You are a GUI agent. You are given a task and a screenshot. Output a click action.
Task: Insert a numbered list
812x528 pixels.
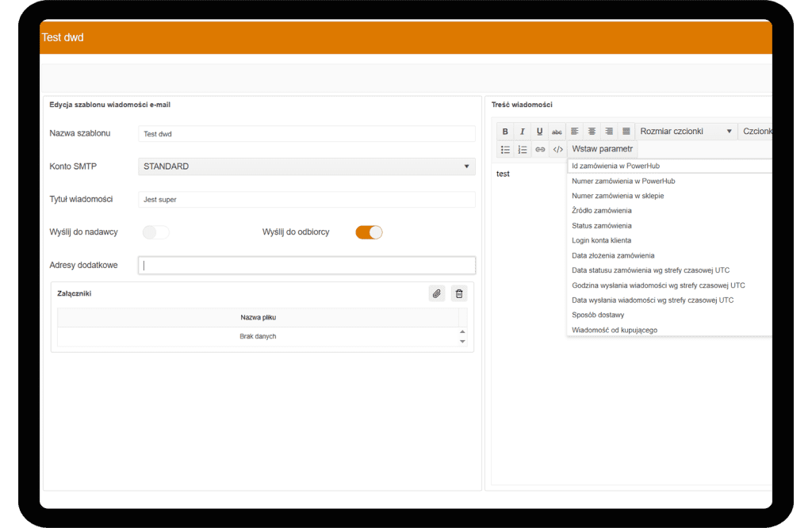click(523, 149)
